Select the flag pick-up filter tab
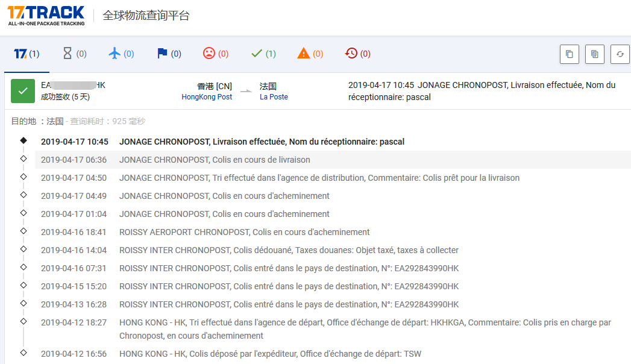This screenshot has height=364, width=631. click(x=169, y=54)
